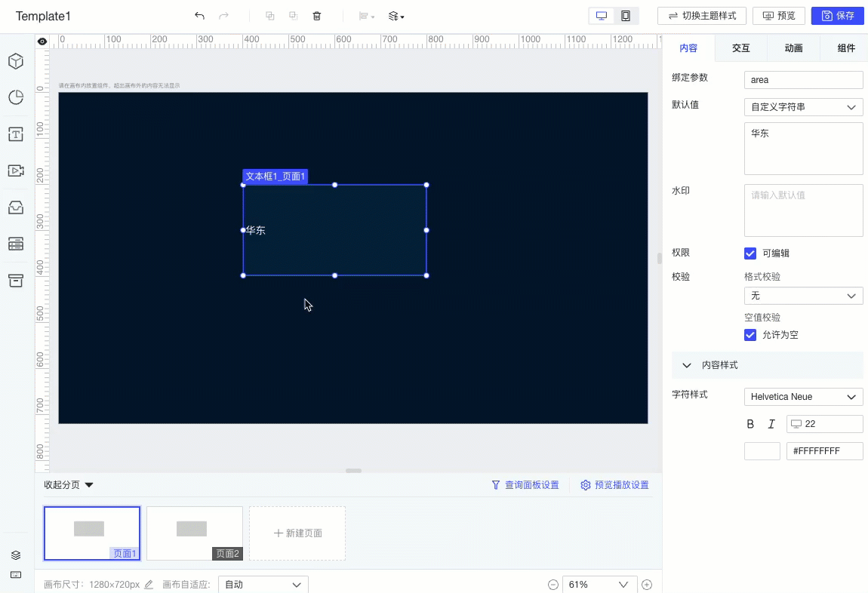
Task: Open 查询面板设置 link
Action: (x=525, y=485)
